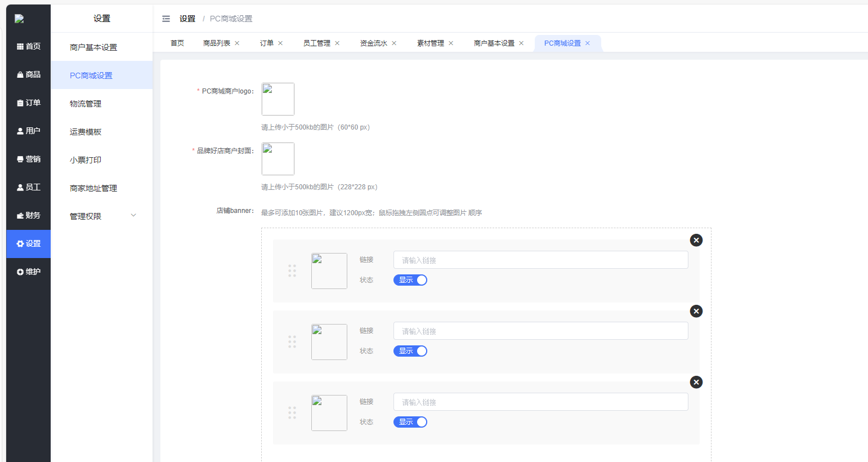The height and width of the screenshot is (462, 868).
Task: Click the third banner image thumbnail
Action: 329,413
